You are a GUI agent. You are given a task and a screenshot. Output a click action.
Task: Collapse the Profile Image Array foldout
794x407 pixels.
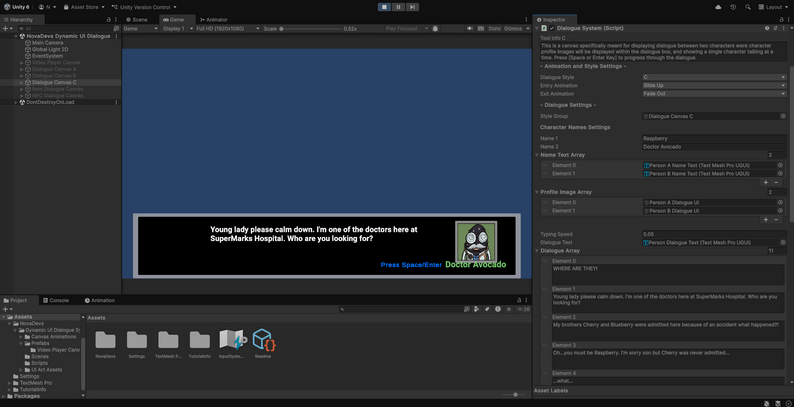click(x=537, y=192)
